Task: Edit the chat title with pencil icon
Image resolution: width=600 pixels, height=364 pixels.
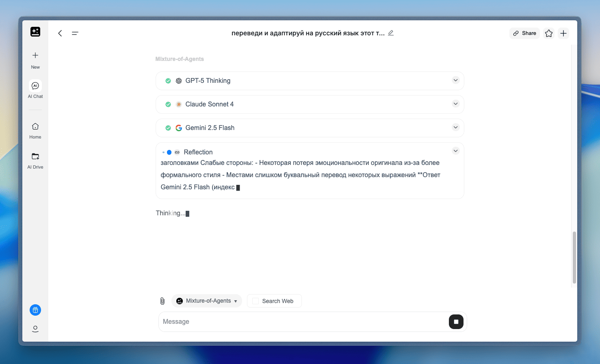Action: [391, 33]
